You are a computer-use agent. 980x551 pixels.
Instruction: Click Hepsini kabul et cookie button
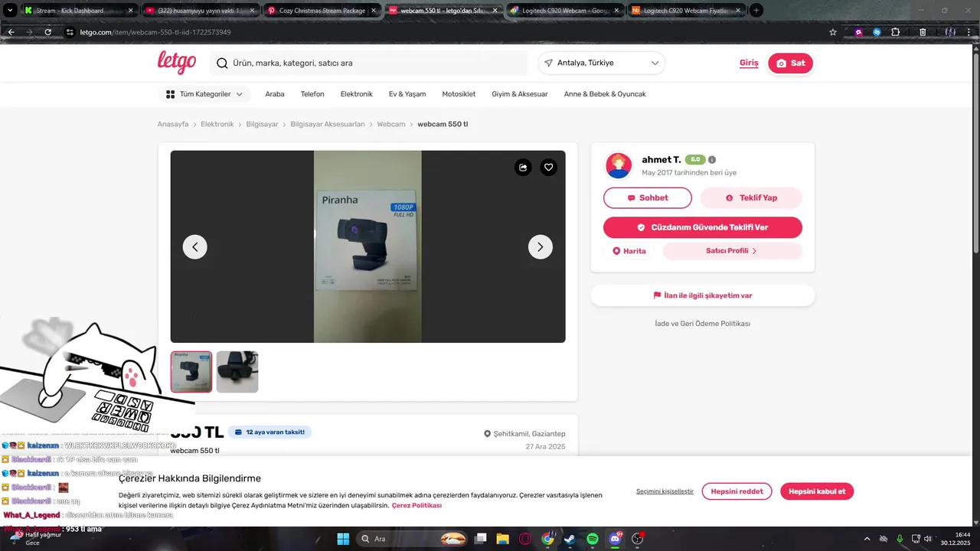817,491
